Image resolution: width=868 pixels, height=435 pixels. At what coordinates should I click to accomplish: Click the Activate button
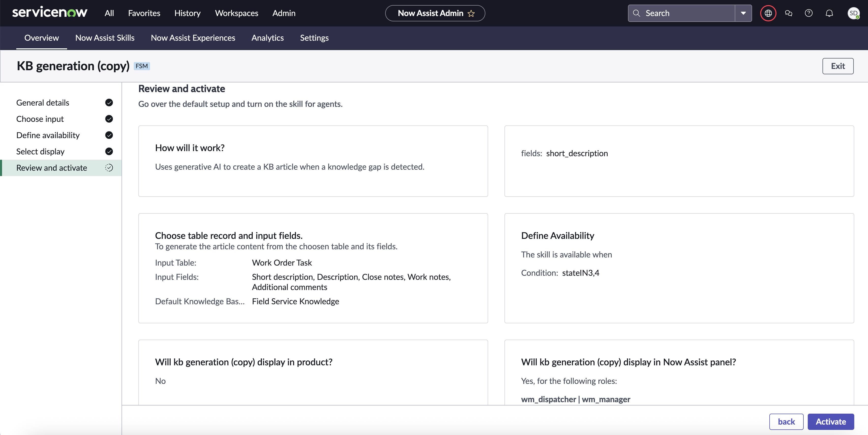(831, 422)
